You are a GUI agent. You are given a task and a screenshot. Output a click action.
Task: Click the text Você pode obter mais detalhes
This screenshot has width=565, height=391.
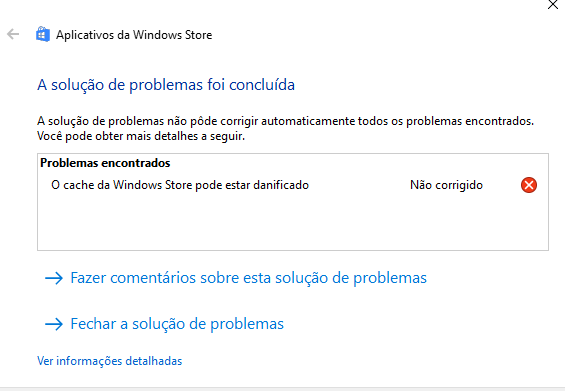click(x=141, y=136)
